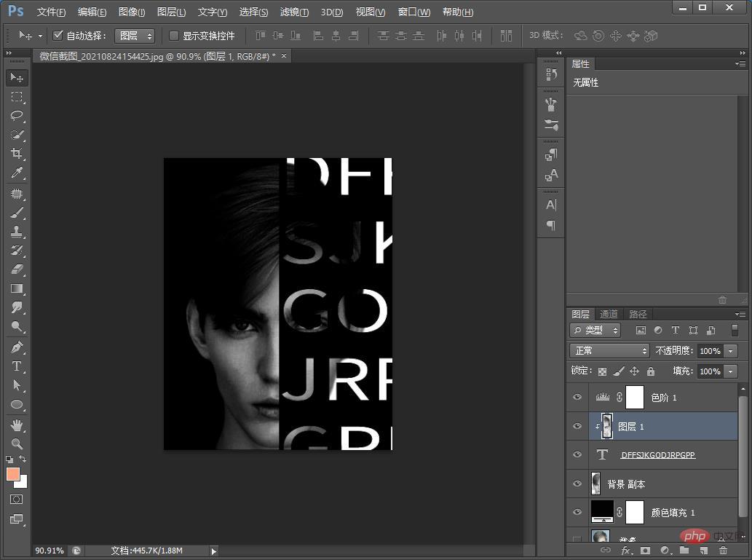The image size is (752, 560).
Task: Hide the 色阶 1 adjustment layer
Action: tap(577, 397)
